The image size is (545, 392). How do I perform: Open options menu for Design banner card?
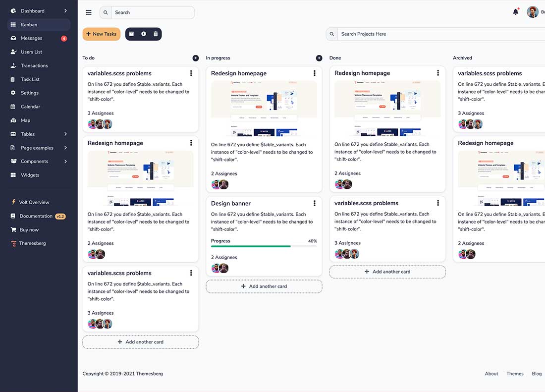pos(315,203)
